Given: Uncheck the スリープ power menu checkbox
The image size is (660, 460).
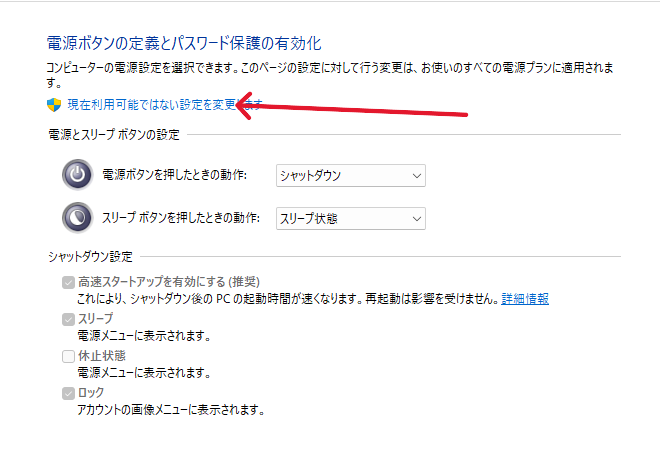Looking at the screenshot, I should coord(68,319).
